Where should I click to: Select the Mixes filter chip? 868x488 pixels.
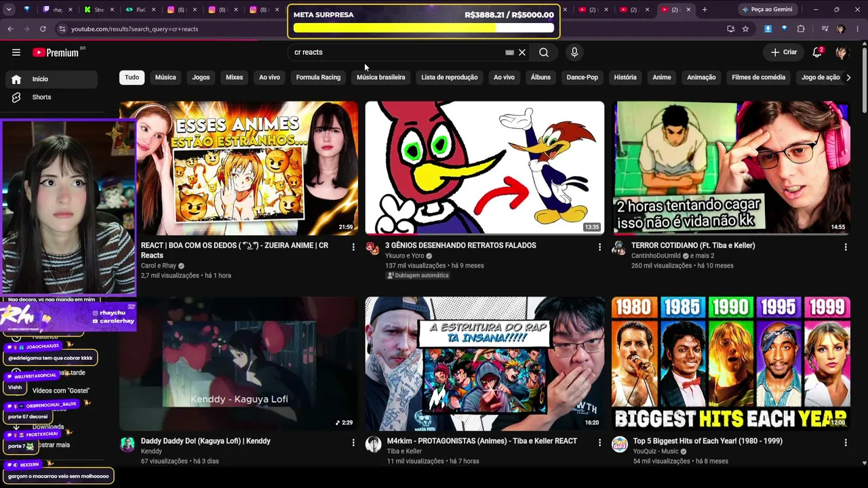234,77
